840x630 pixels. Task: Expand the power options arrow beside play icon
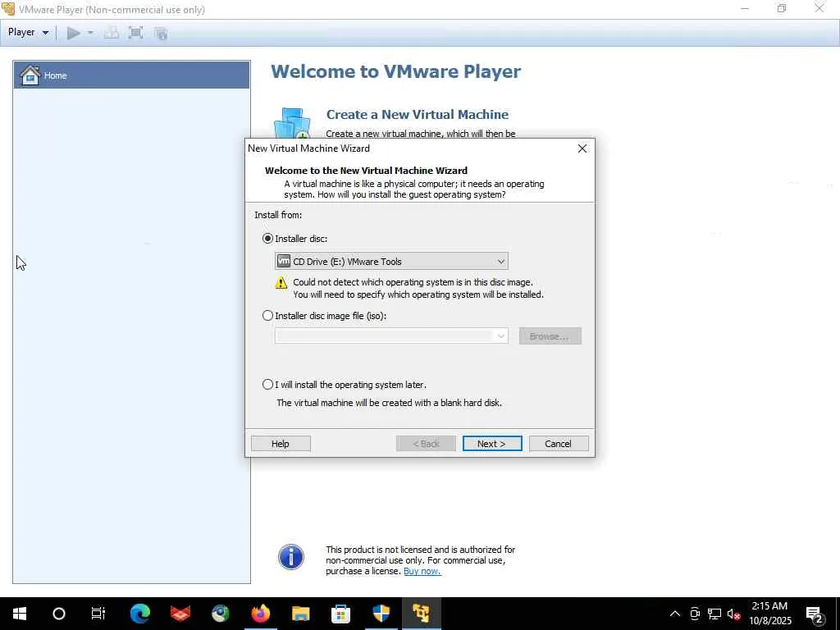tap(90, 33)
